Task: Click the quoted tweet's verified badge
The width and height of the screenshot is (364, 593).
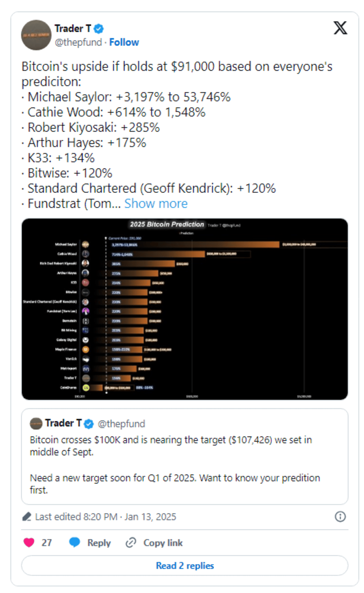Action: click(x=89, y=423)
